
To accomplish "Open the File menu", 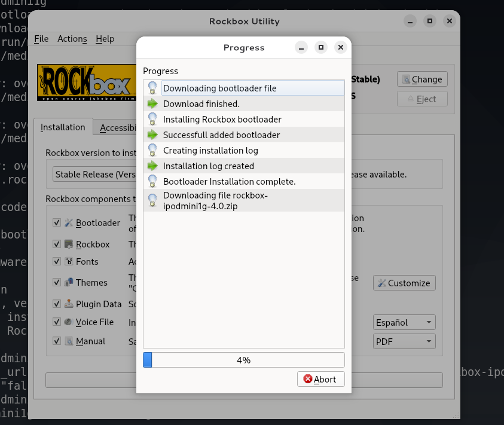I will [x=41, y=39].
